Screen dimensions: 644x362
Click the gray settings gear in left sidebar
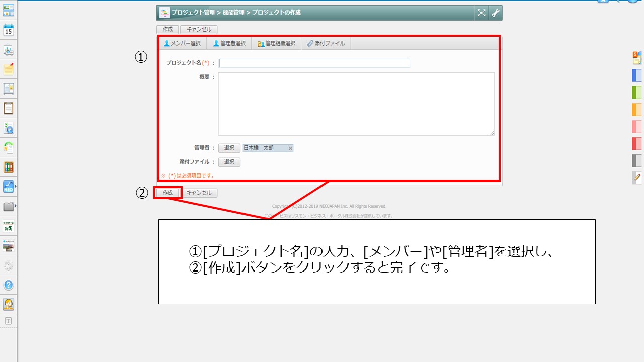click(x=9, y=265)
